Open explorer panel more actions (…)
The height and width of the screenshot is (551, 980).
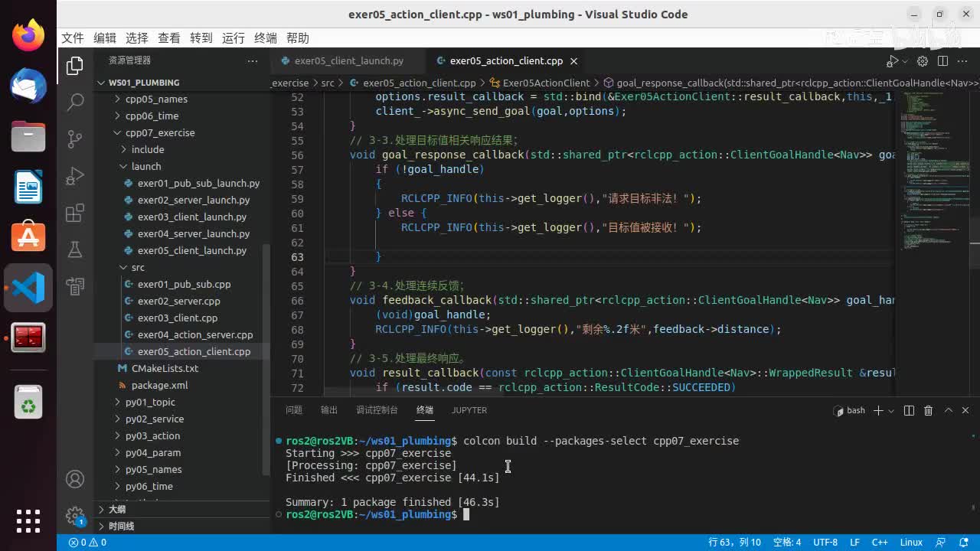253,60
